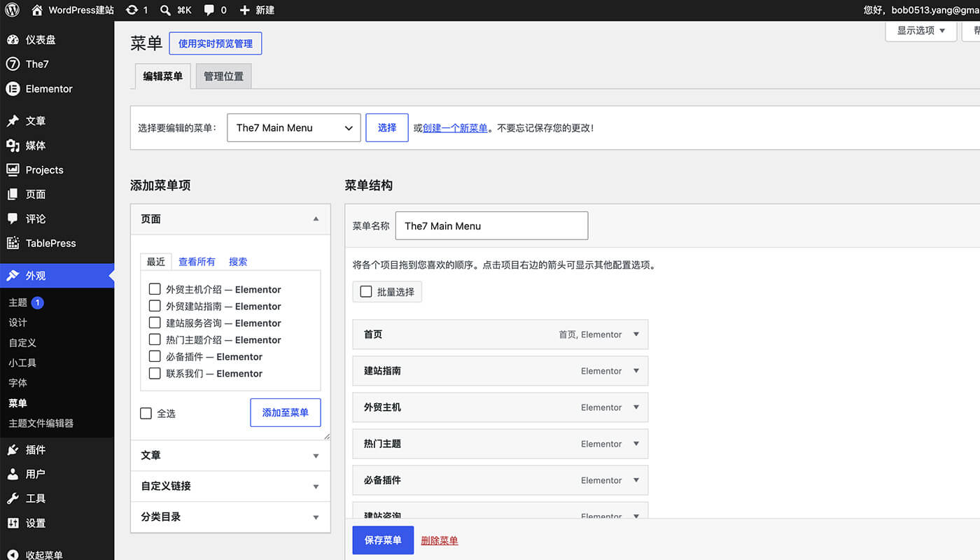Viewport: 980px width, 560px height.
Task: Click the 收起菜单 collapse icon
Action: tap(13, 555)
